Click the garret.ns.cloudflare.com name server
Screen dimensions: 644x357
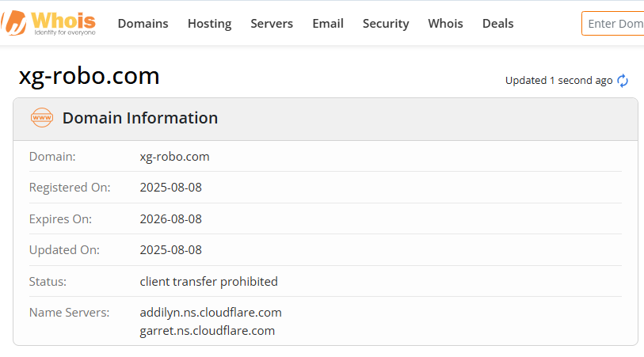pos(207,331)
